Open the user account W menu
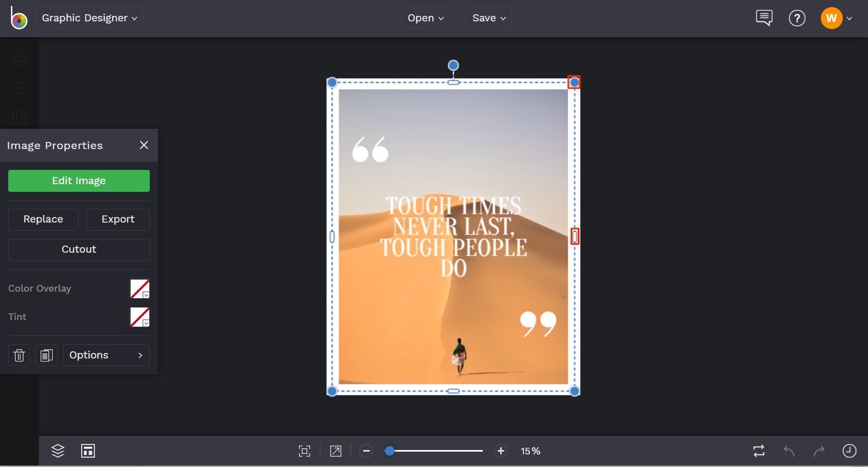 [x=836, y=18]
